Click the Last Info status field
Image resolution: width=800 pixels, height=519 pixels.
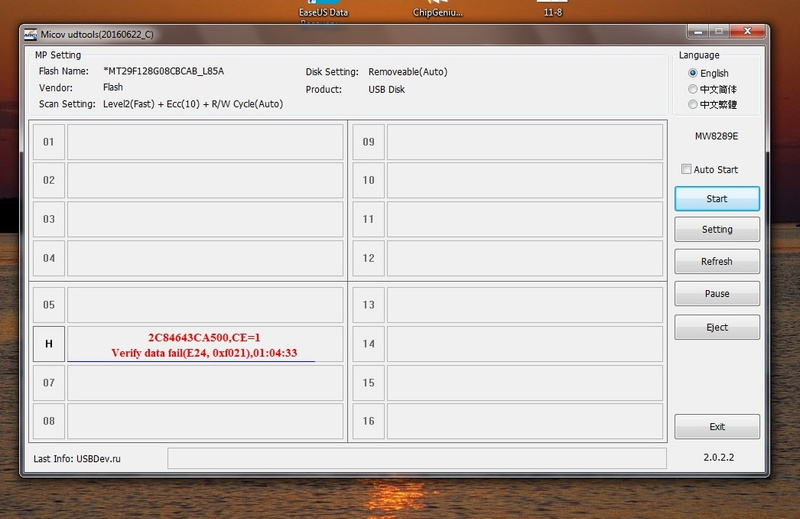coord(417,458)
